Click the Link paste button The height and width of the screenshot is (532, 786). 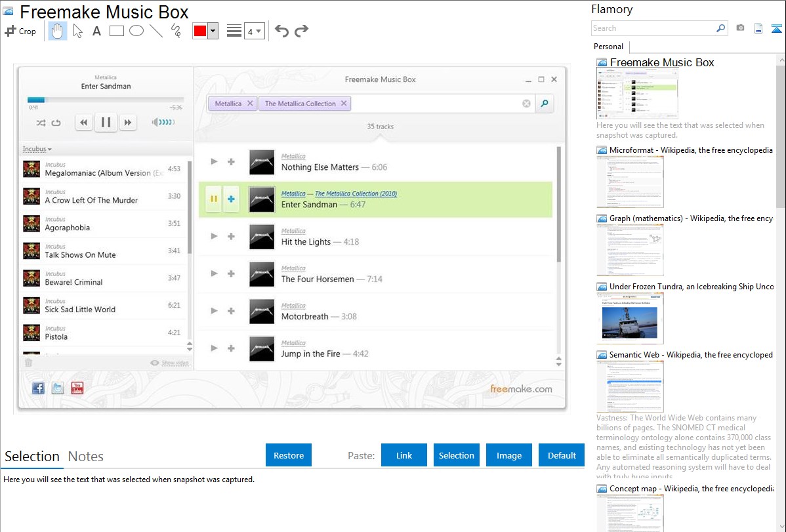click(404, 455)
